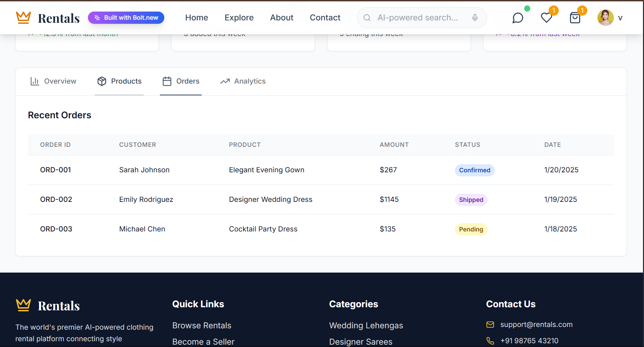Click the microphone voice search icon
Image resolution: width=644 pixels, height=347 pixels.
point(475,18)
